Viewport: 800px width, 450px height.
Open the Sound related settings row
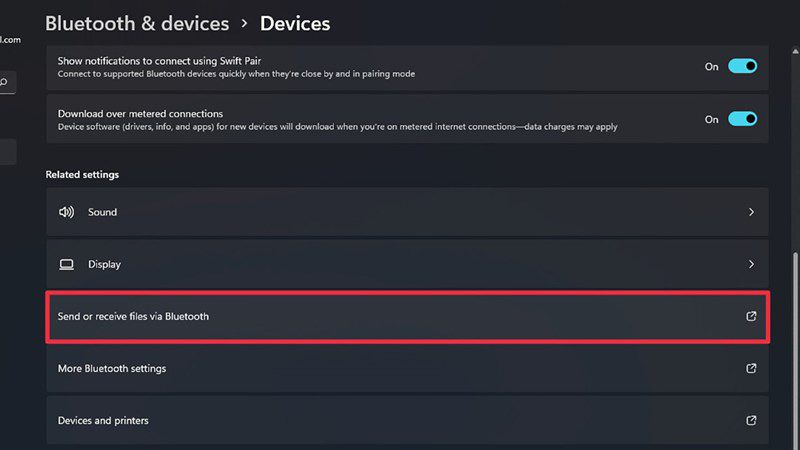point(407,212)
